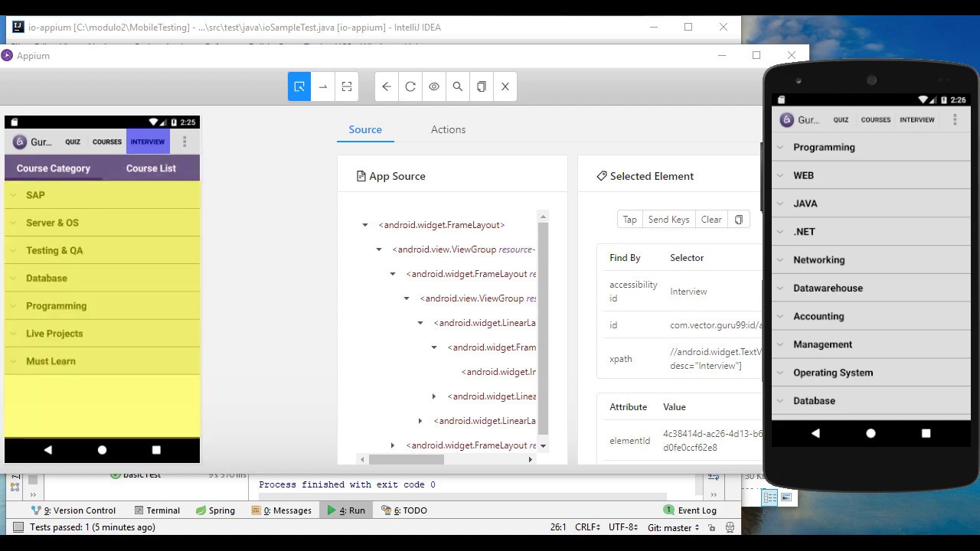Click Live Projects row in preview
Image resolution: width=980 pixels, height=551 pixels.
tap(102, 334)
